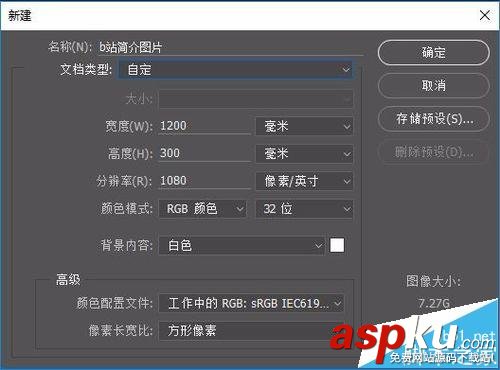Click the 图像大小: label
Image resolution: width=500 pixels, height=370 pixels.
433,281
